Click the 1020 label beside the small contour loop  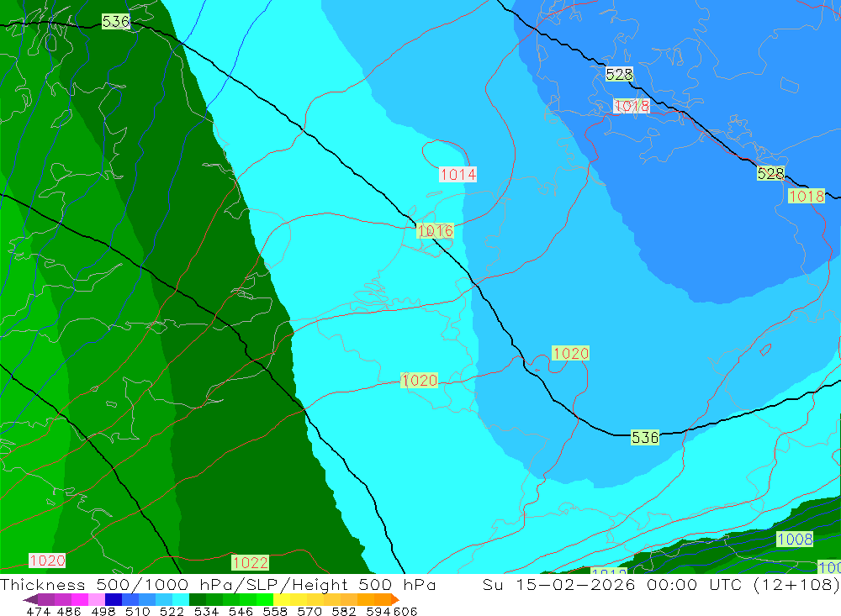tap(571, 353)
